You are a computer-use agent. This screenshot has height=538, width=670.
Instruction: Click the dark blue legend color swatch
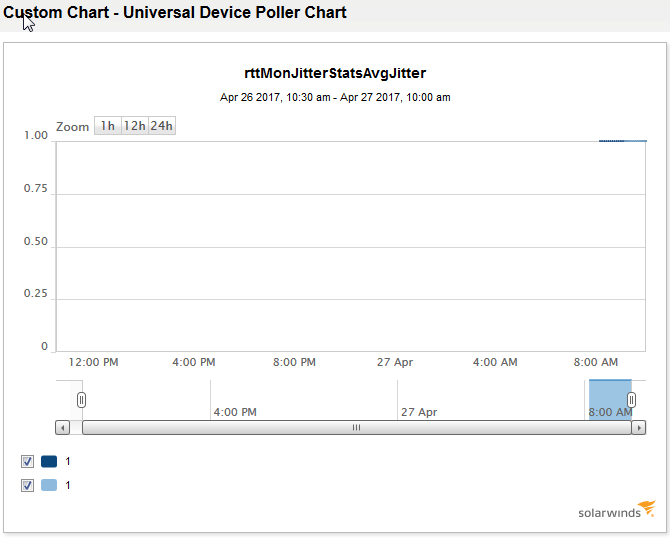(x=49, y=462)
